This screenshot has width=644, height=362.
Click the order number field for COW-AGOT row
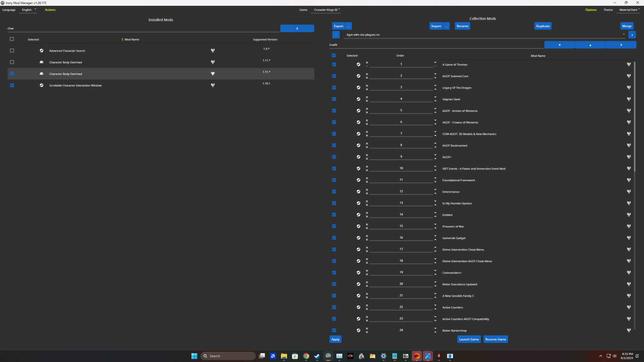tap(401, 133)
